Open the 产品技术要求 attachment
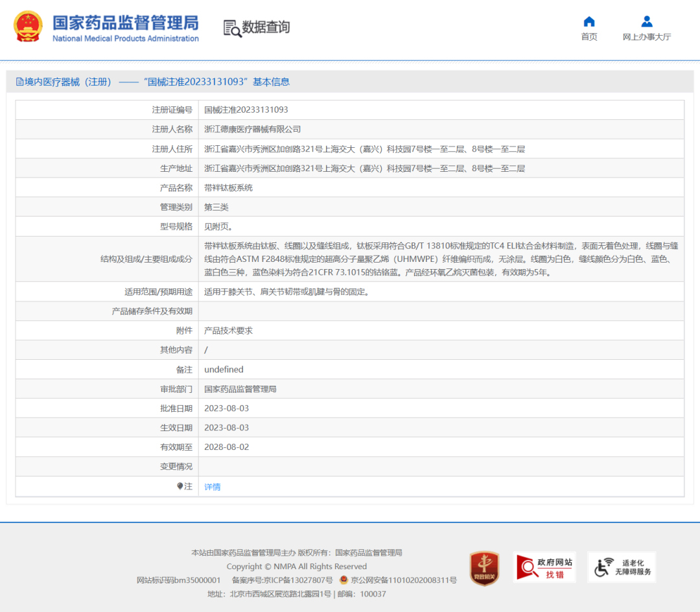This screenshot has height=612, width=700. [228, 331]
